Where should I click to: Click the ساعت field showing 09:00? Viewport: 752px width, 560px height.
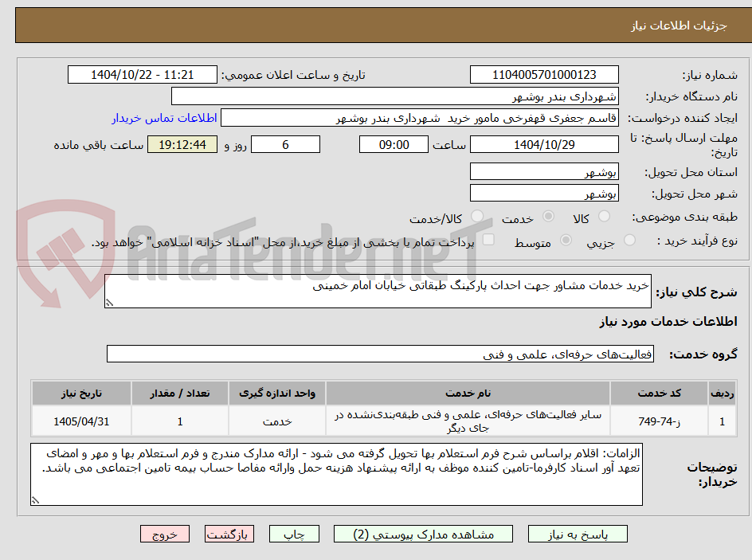coord(394,144)
